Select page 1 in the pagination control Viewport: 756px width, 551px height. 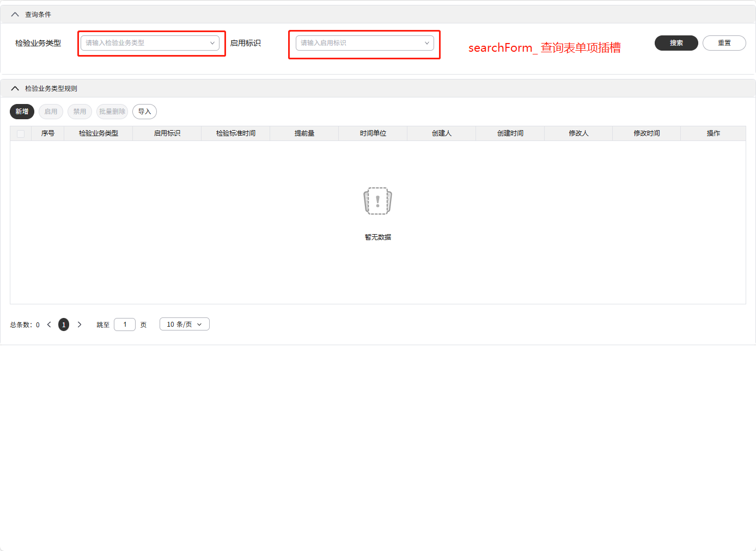64,324
